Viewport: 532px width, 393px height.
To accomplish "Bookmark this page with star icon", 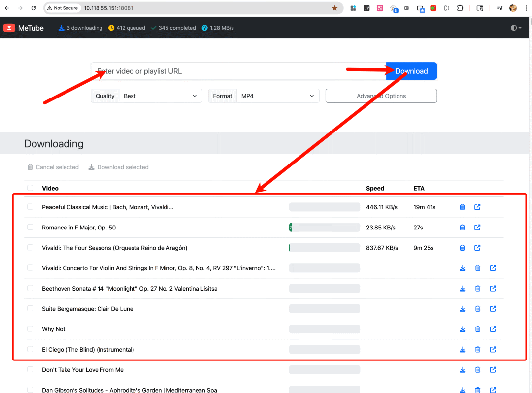I will pos(335,8).
